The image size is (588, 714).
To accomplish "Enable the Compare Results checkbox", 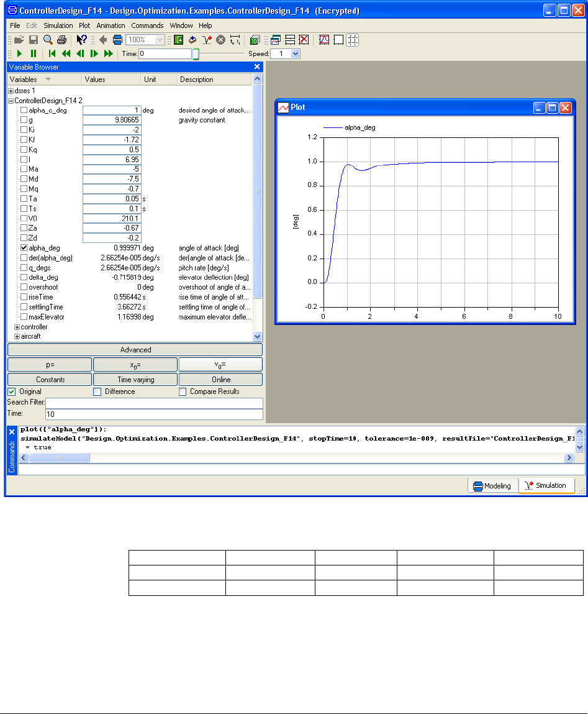I will [183, 391].
